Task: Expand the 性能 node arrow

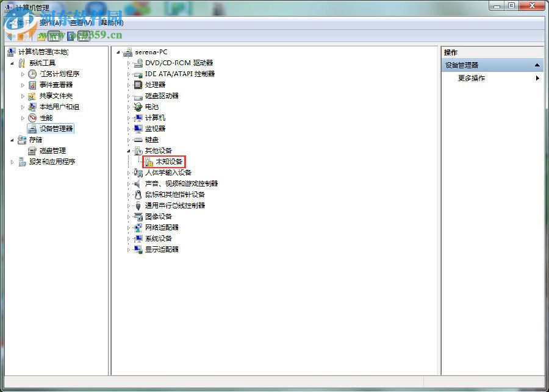Action: pyautogui.click(x=23, y=118)
